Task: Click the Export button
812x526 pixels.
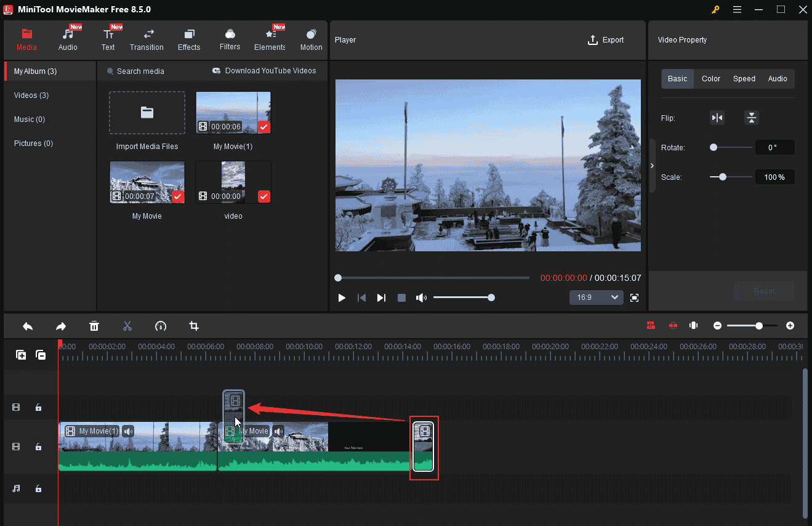Action: pyautogui.click(x=606, y=39)
